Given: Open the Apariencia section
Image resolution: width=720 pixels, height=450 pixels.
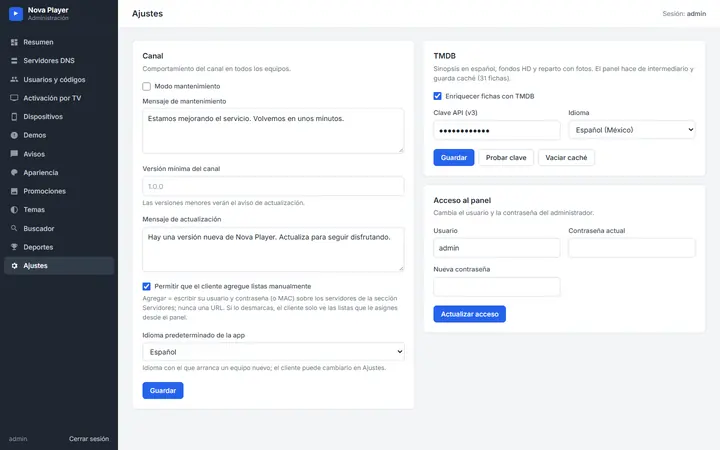Looking at the screenshot, I should [59, 173].
